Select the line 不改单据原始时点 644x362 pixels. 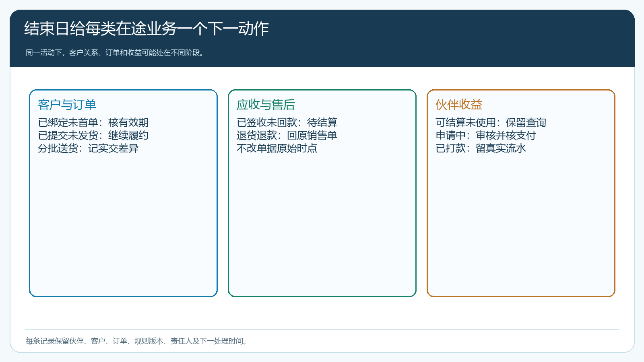(x=277, y=148)
